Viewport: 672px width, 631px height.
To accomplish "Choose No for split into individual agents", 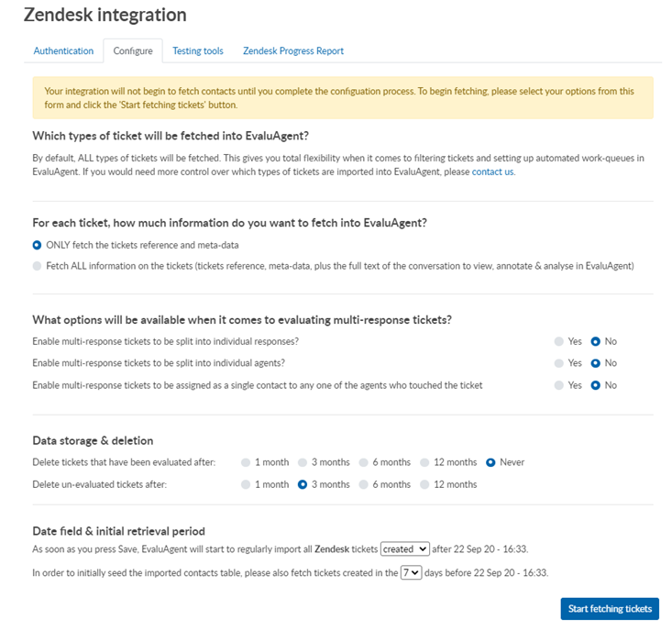I will [x=595, y=363].
